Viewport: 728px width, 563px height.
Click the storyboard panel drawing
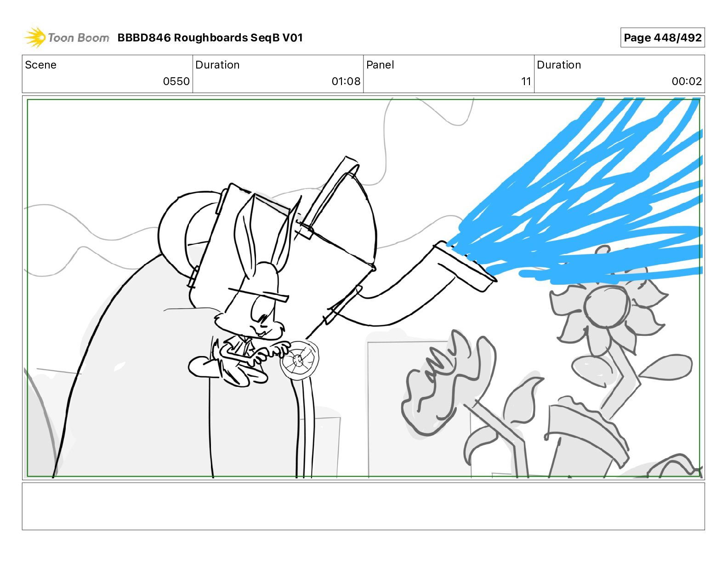(364, 288)
